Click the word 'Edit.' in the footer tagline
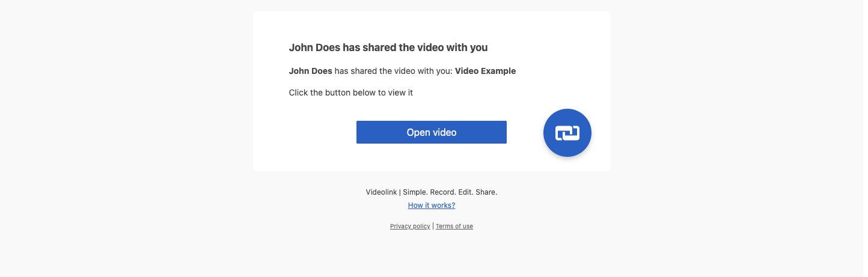The height and width of the screenshot is (277, 868). pyautogui.click(x=465, y=192)
